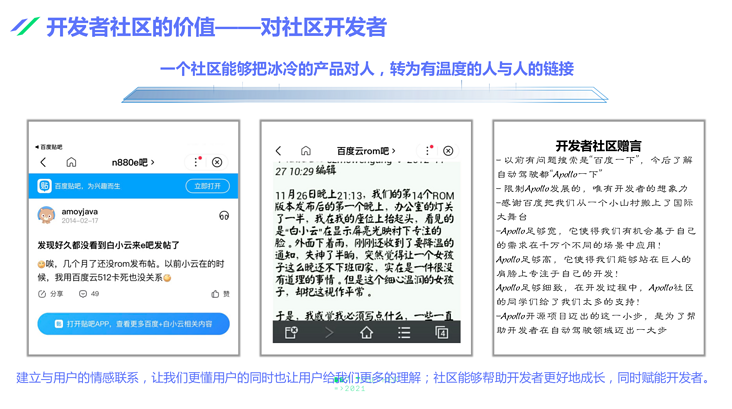Tap the 百度贴吧 logo in blue banner

[x=44, y=186]
